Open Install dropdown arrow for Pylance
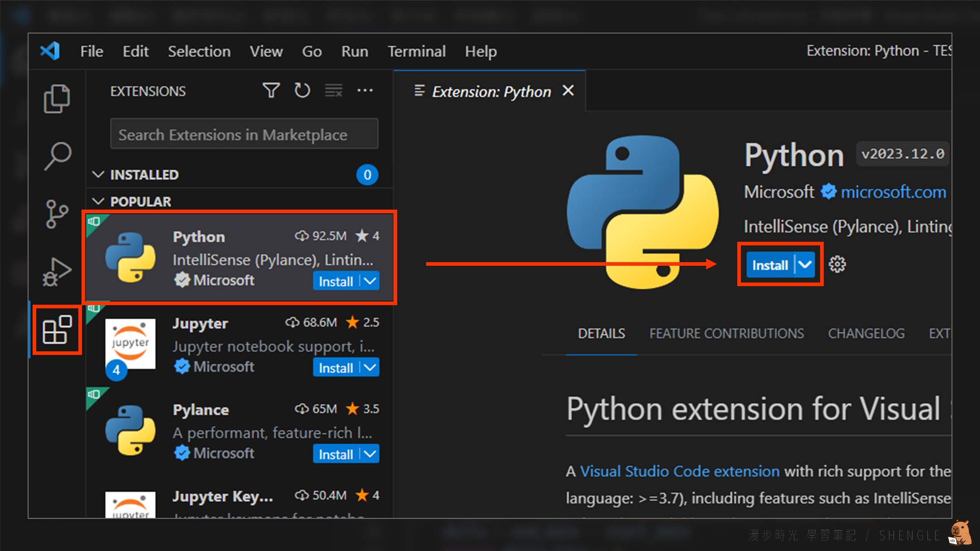The image size is (980, 551). pyautogui.click(x=370, y=454)
